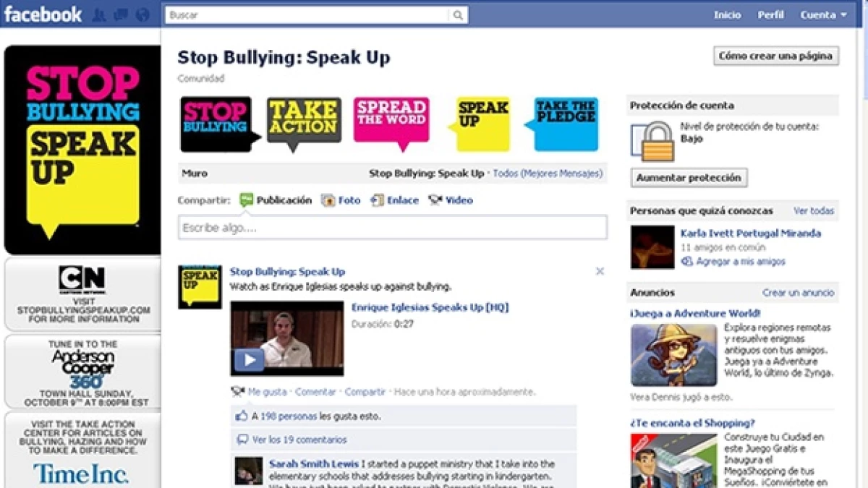Select the Muro tab
The height and width of the screenshot is (488, 868).
click(x=194, y=174)
